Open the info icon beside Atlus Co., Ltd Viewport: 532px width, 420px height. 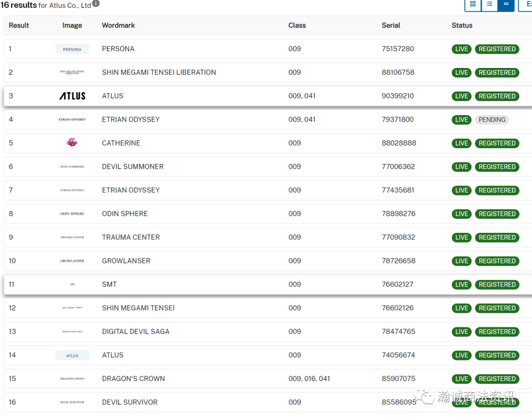coord(96,3)
